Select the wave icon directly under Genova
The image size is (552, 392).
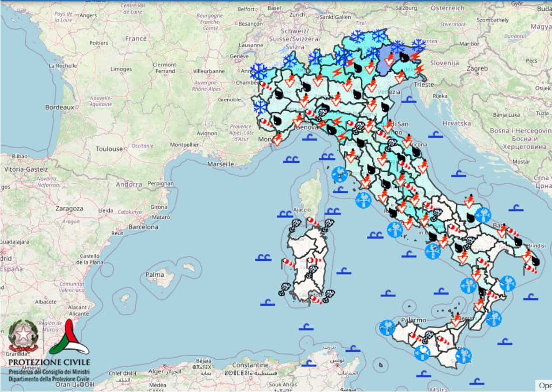(309, 137)
